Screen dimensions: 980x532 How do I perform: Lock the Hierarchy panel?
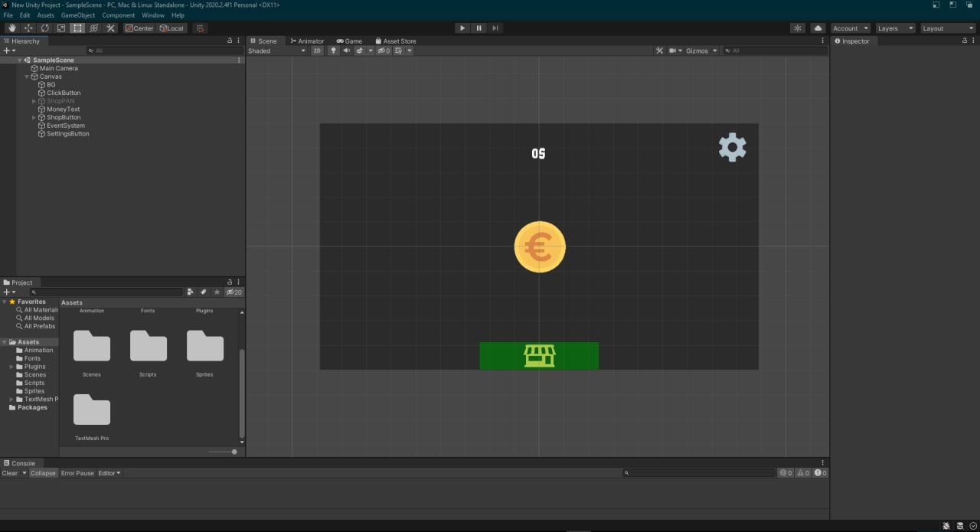pos(230,41)
